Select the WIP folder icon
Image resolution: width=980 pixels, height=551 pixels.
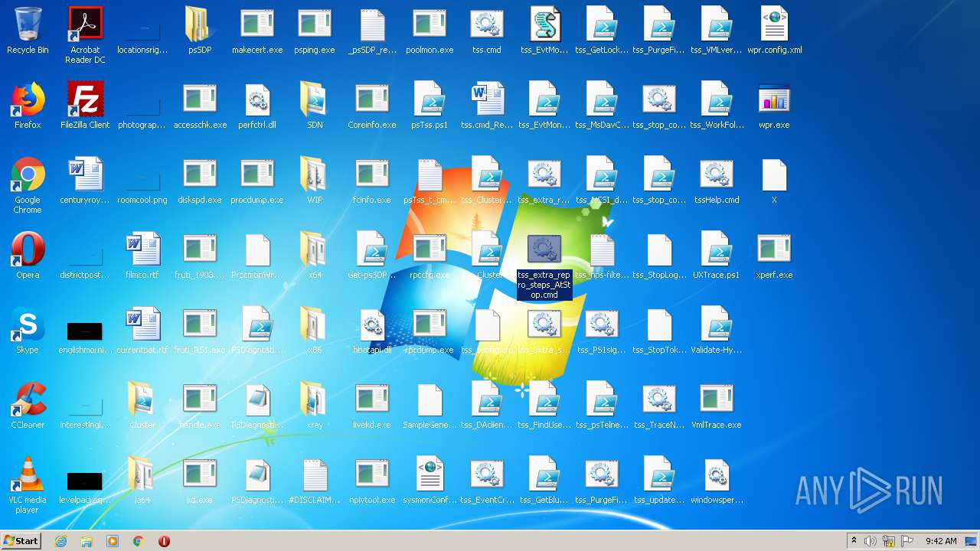(x=315, y=175)
